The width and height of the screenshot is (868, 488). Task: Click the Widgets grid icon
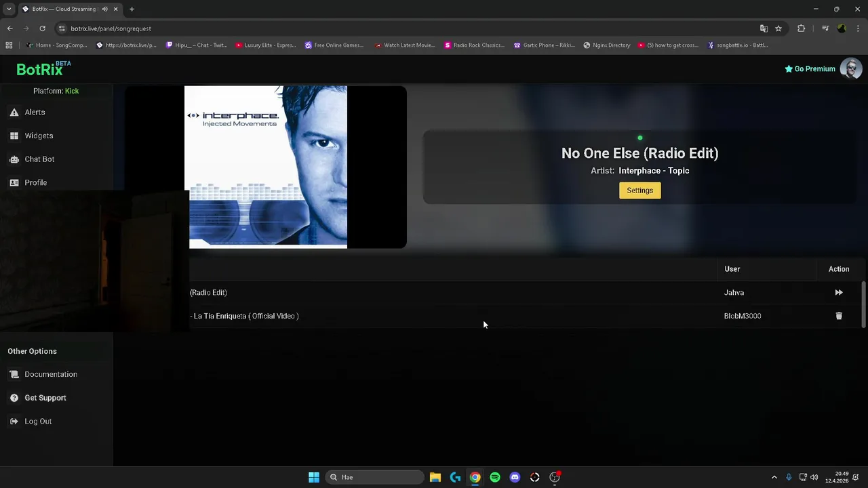click(x=14, y=136)
